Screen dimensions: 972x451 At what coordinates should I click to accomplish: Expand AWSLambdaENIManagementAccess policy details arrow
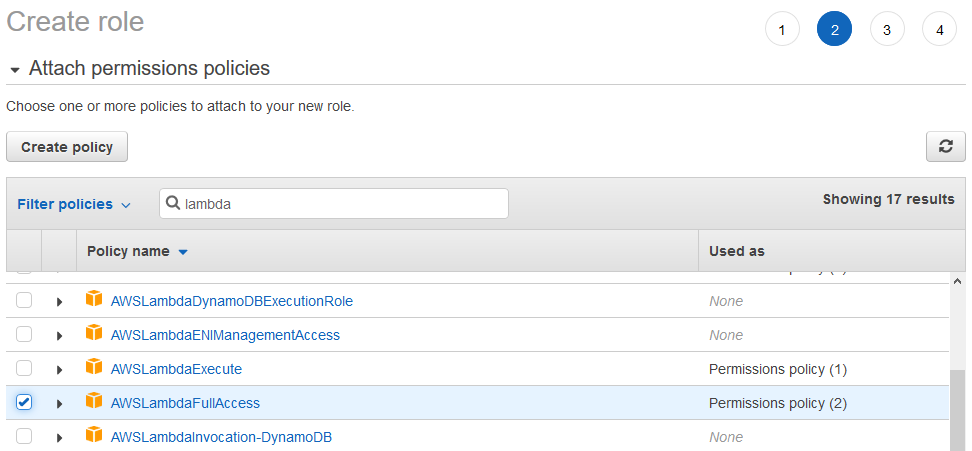[x=60, y=336]
